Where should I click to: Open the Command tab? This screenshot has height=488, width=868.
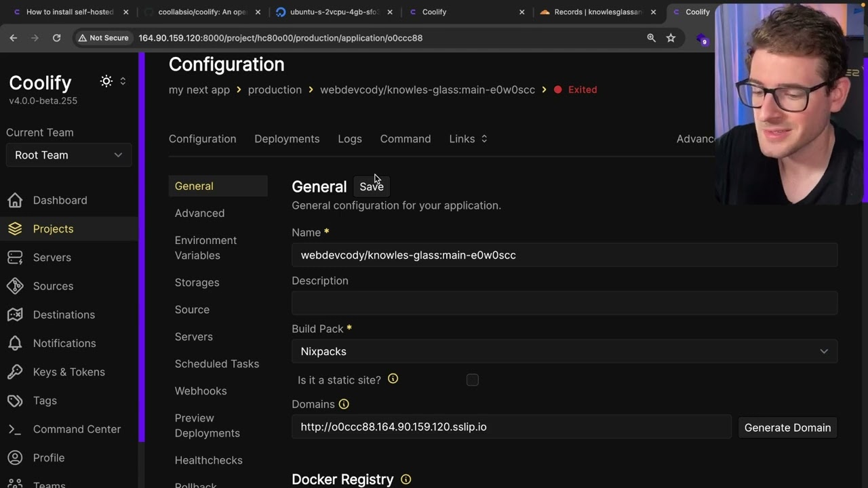(406, 138)
